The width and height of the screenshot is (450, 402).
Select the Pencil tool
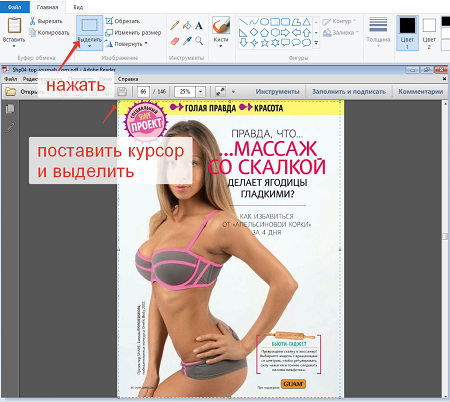[175, 25]
